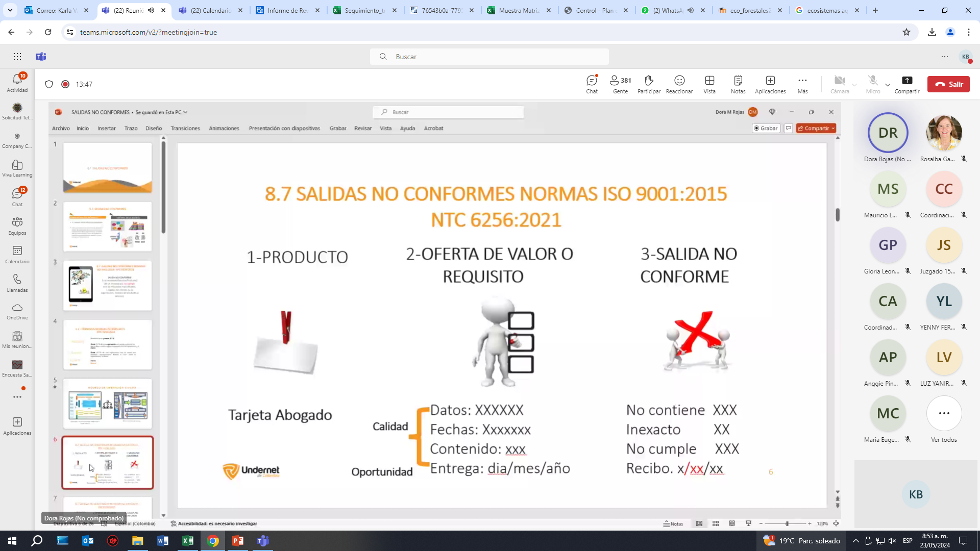Select Dora Rojas participant tile
Screen dimensions: 980x551
point(888,138)
